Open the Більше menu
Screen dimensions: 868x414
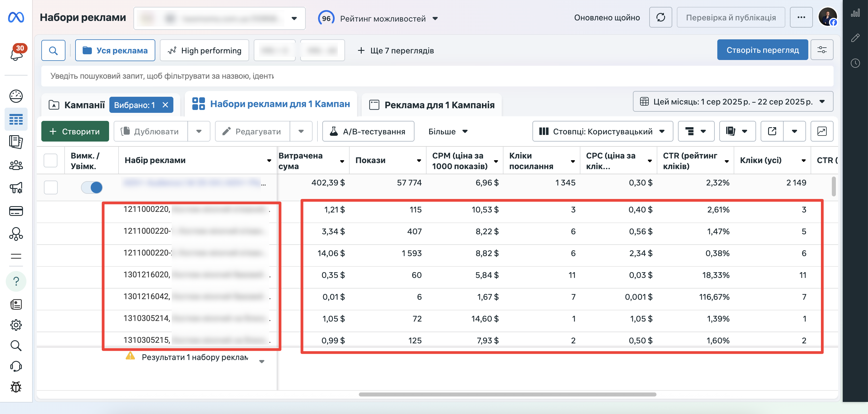coord(448,131)
